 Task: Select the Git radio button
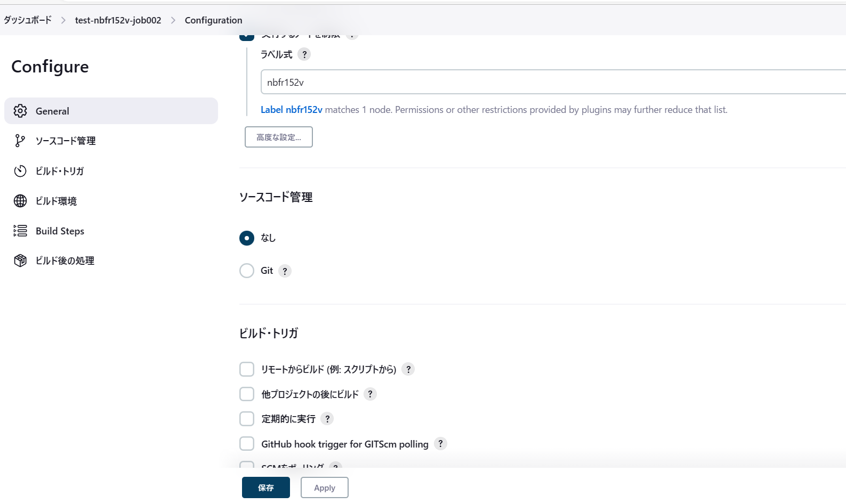(x=247, y=271)
